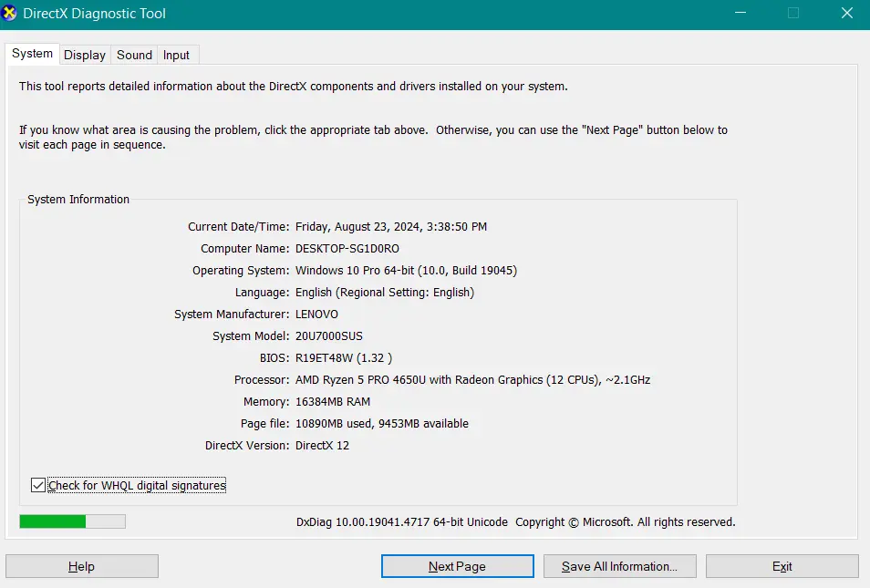
Task: Go to the Sound tab
Action: (134, 55)
